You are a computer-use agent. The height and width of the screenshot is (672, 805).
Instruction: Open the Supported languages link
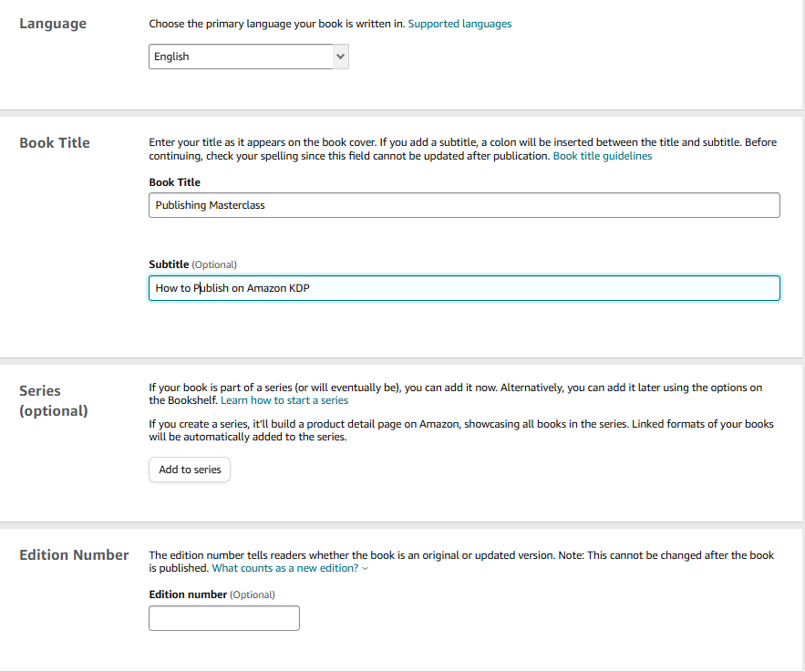pyautogui.click(x=459, y=24)
